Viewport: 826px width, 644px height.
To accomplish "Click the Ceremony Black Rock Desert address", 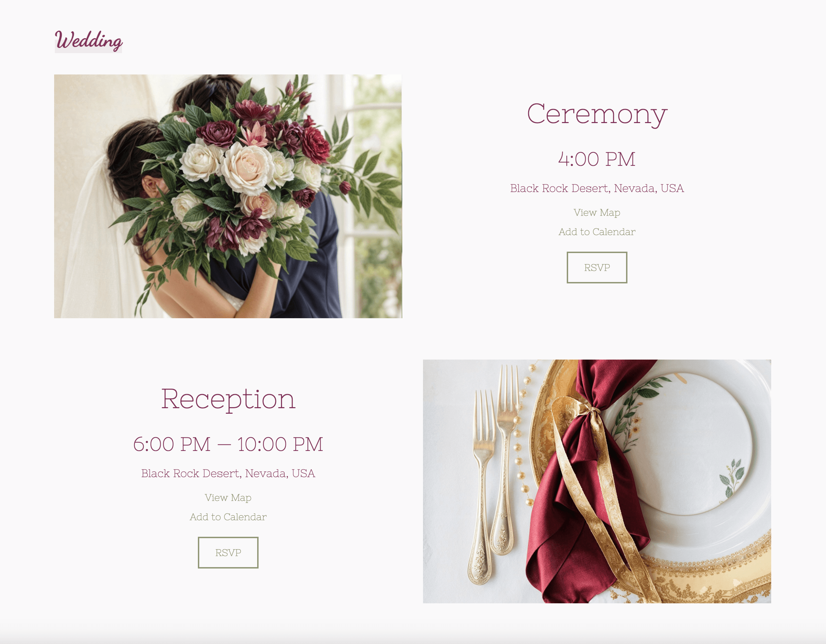I will 597,188.
